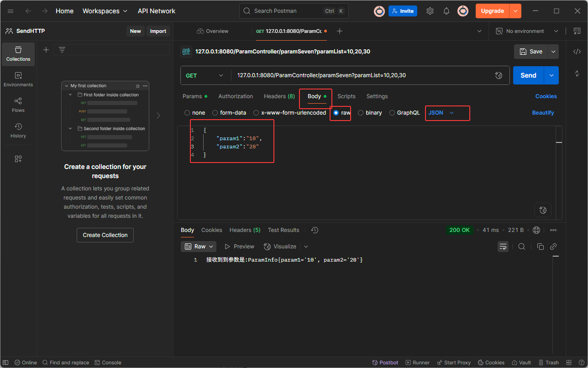Open the hamburger menu icon
Image resolution: width=588 pixels, height=368 pixels.
coord(10,11)
